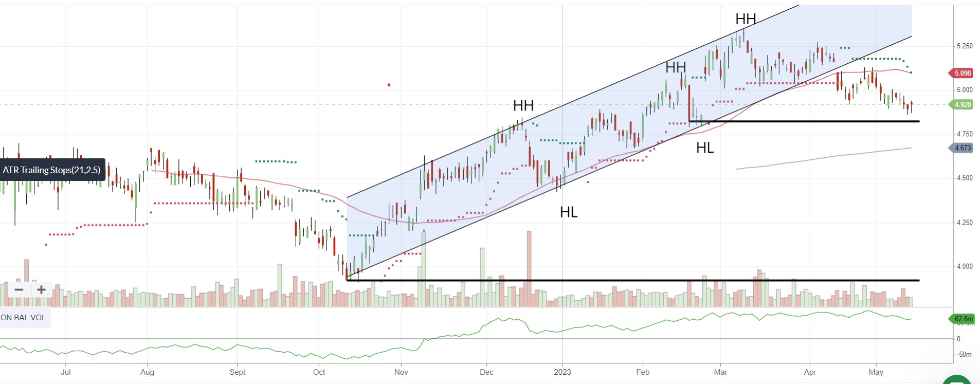Select the upper black horizontal line near 4.82
Image resolution: width=980 pixels, height=384 pixels.
click(804, 121)
